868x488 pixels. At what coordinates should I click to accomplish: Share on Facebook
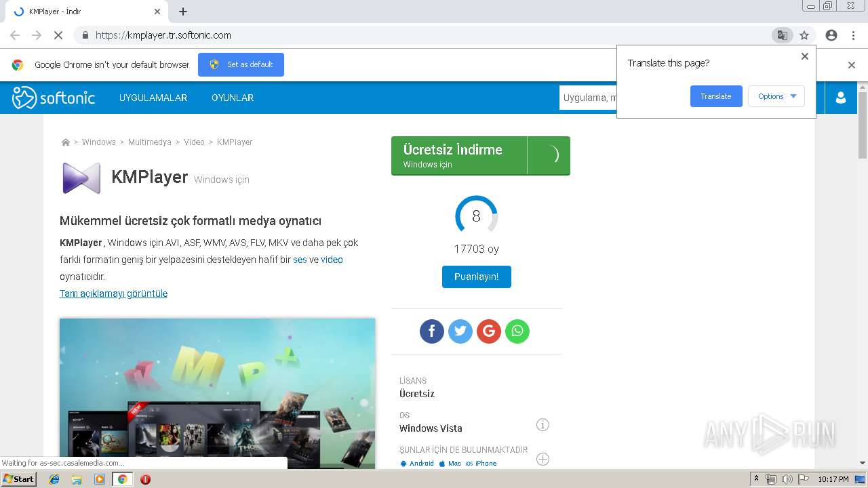pyautogui.click(x=432, y=331)
